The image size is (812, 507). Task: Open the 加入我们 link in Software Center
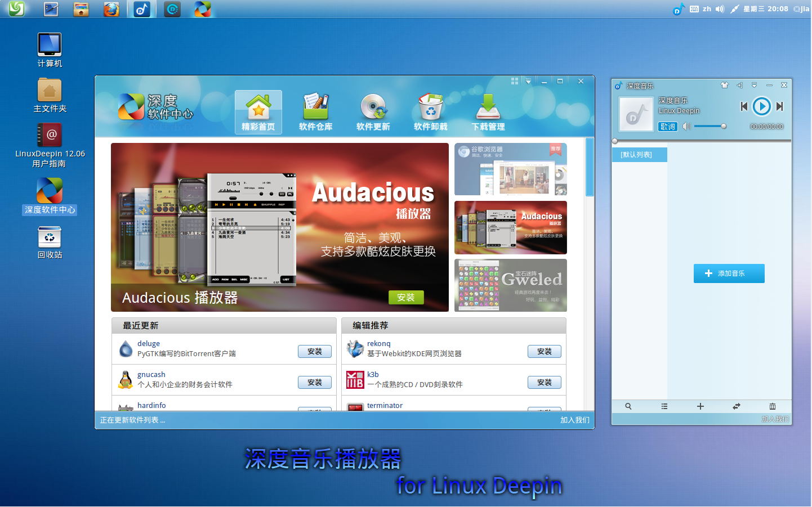tap(575, 420)
